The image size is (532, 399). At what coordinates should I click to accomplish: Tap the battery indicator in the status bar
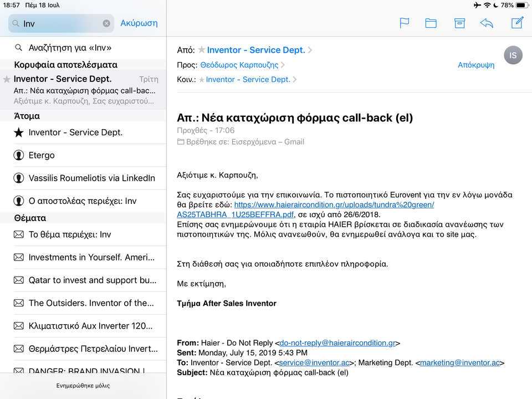click(x=522, y=5)
